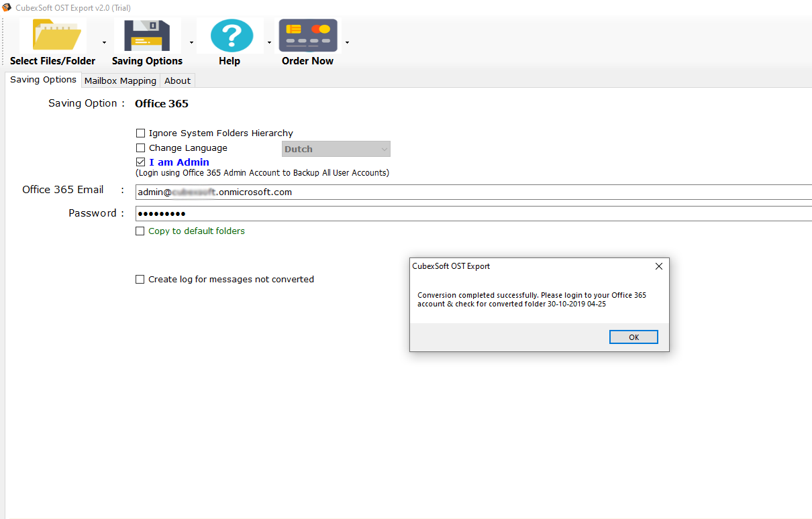The height and width of the screenshot is (519, 812).
Task: Check Create log for messages not converted
Action: [x=140, y=280]
